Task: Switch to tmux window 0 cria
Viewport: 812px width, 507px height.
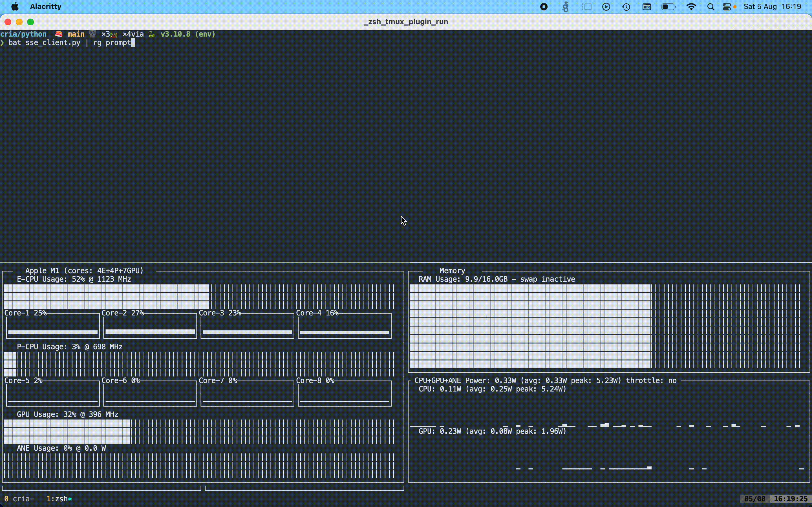Action: pos(19,499)
